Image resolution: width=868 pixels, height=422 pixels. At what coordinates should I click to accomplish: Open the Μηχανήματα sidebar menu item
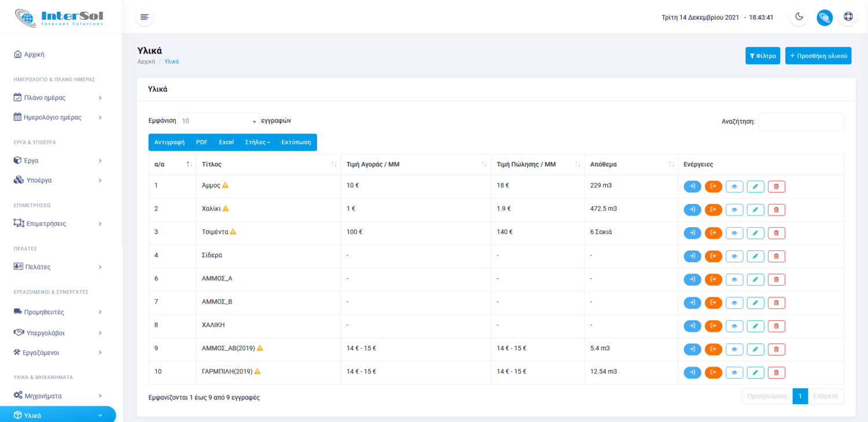pyautogui.click(x=58, y=396)
